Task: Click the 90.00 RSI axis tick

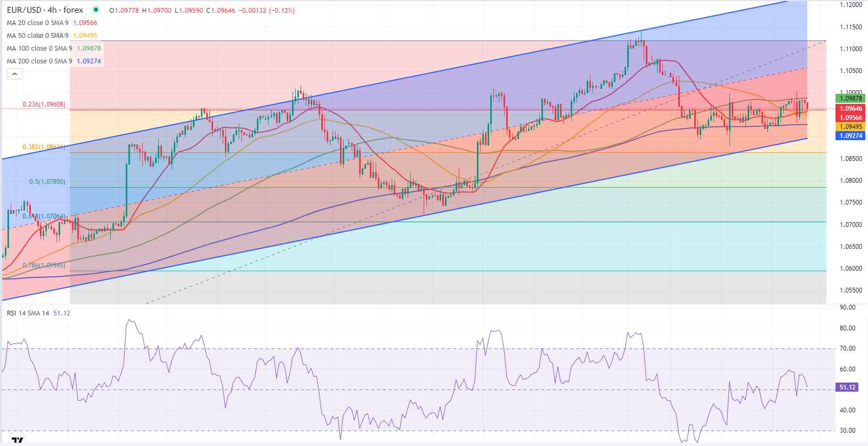Action: (847, 307)
